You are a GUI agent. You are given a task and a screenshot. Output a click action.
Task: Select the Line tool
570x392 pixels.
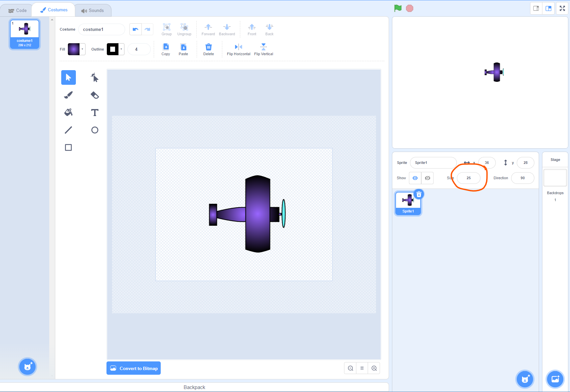pos(68,130)
